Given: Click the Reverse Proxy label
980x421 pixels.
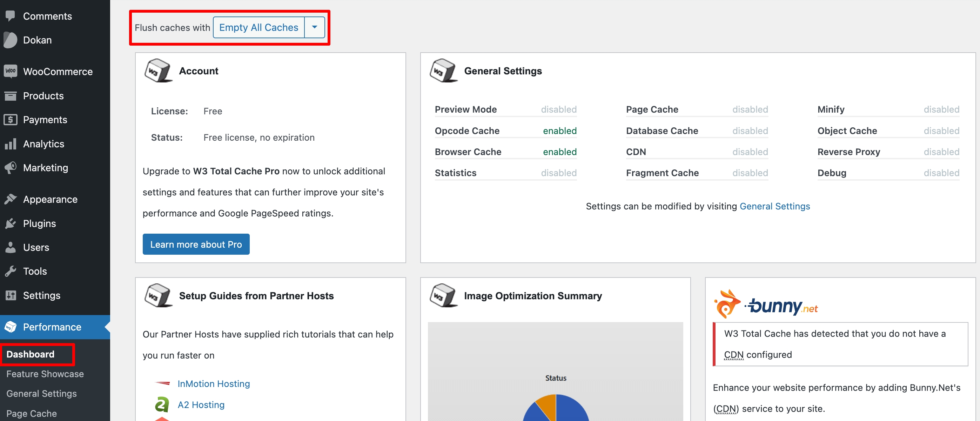Looking at the screenshot, I should click(849, 152).
